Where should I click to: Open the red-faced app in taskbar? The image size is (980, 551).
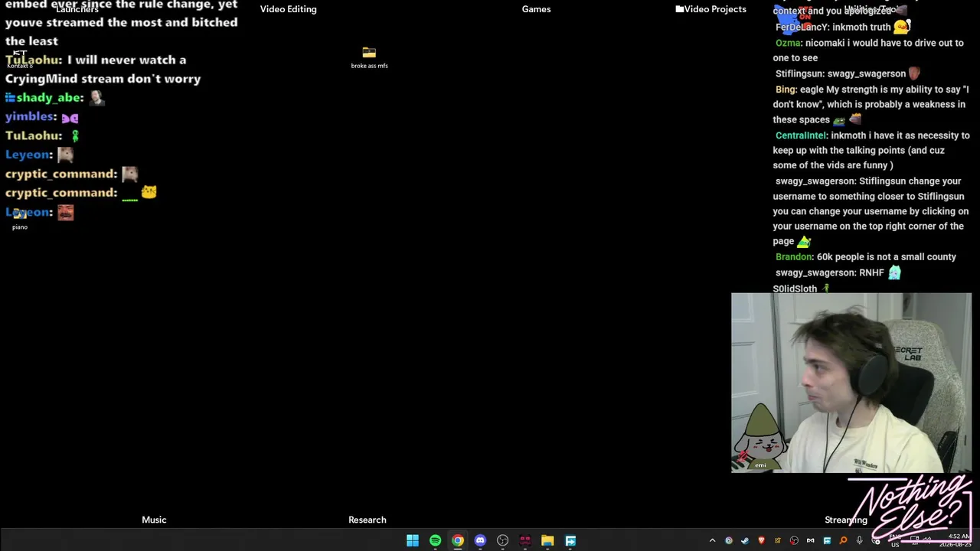[525, 540]
